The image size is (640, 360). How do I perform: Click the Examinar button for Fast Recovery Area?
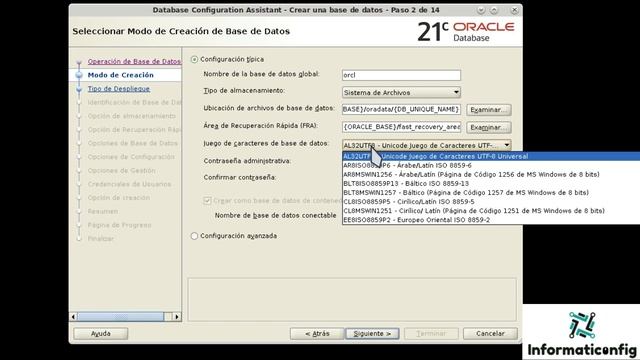coord(489,127)
